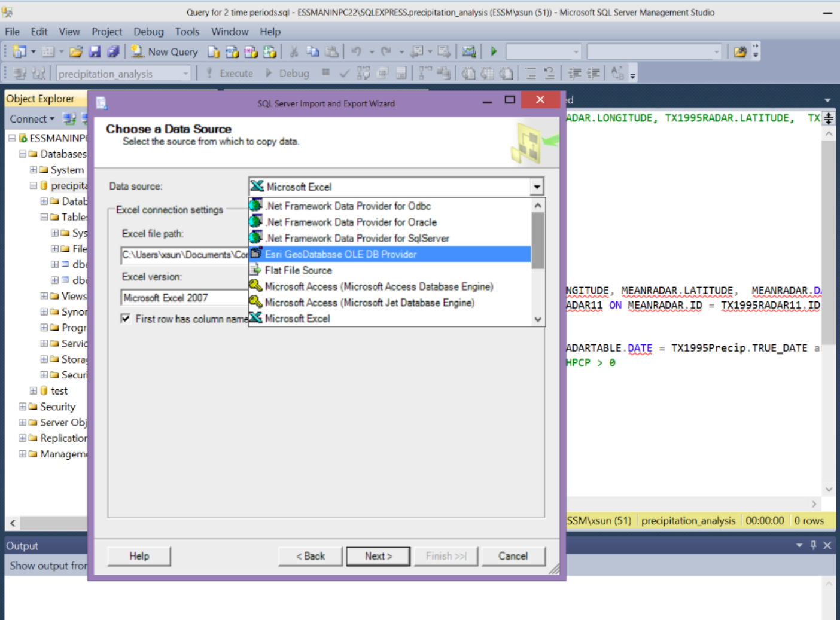Expand the test database node
The height and width of the screenshot is (620, 840).
[x=34, y=390]
